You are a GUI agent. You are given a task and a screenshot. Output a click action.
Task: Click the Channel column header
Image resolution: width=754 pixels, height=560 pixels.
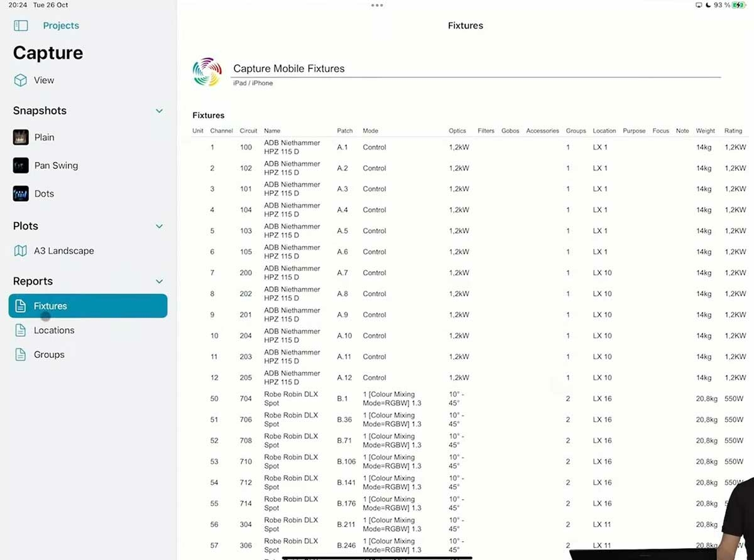pyautogui.click(x=221, y=131)
